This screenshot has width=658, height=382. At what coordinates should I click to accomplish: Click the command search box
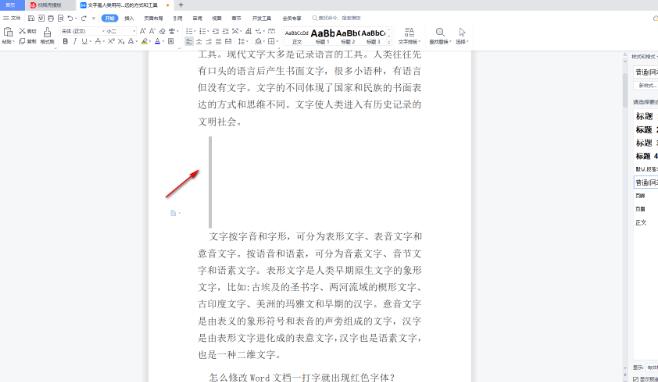coord(337,18)
